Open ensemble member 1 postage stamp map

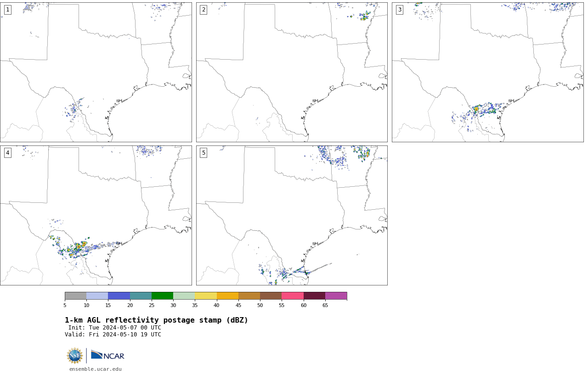[x=96, y=72]
